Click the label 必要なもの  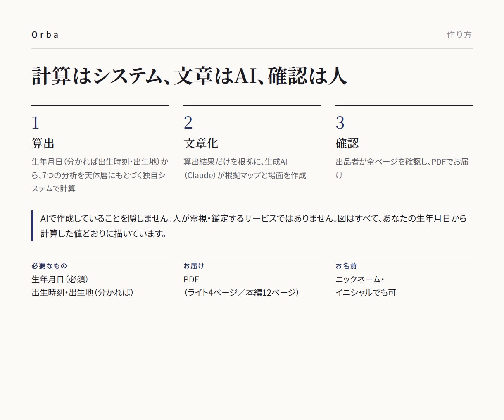49,266
